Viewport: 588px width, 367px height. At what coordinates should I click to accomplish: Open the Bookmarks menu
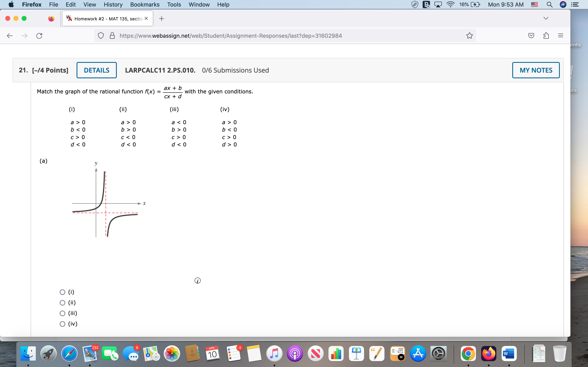click(x=145, y=5)
